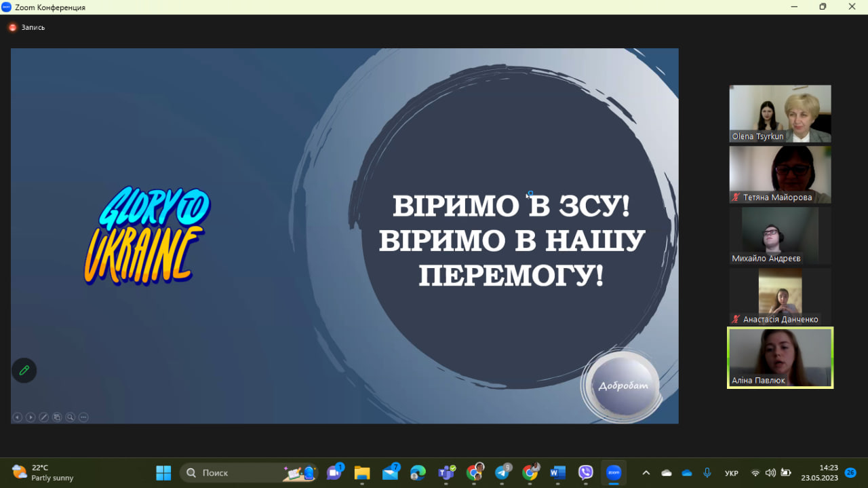Toggle the УКР keyboard language indicator
Viewport: 868px width, 488px height.
[x=732, y=473]
